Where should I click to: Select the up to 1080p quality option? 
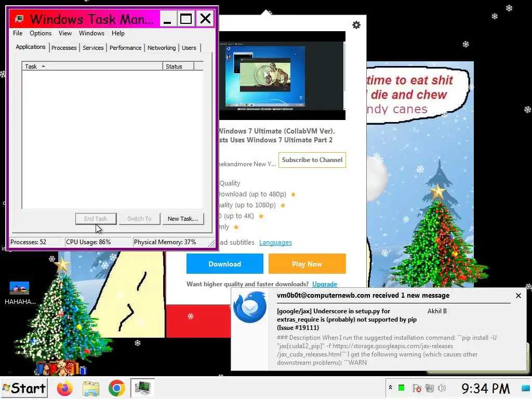(x=247, y=205)
